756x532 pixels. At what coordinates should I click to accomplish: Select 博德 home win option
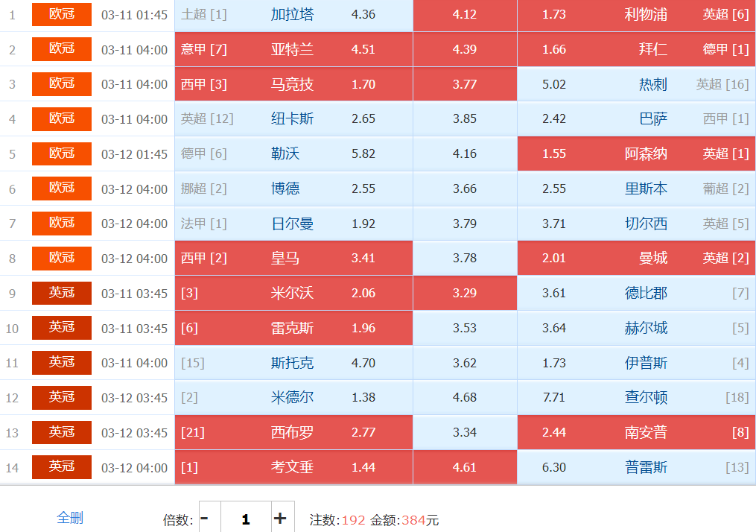click(x=293, y=189)
